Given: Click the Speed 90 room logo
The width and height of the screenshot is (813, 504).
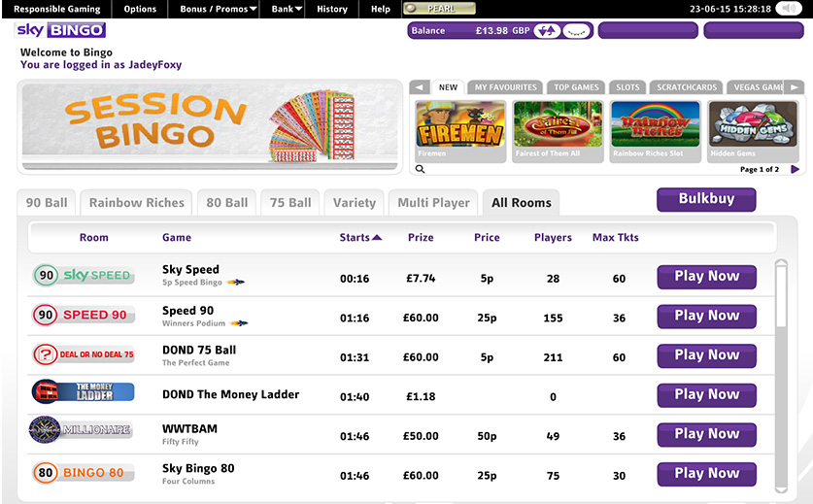Looking at the screenshot, I should click(x=84, y=315).
